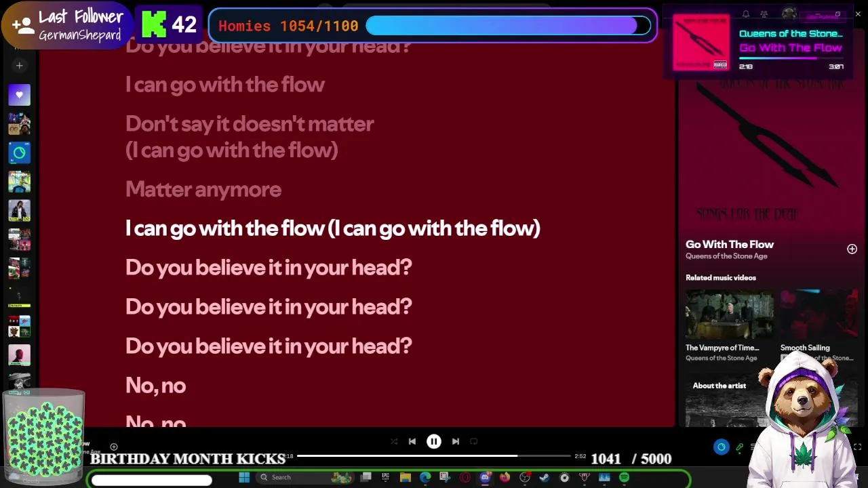Open File Explorer from the taskbar

point(406,477)
